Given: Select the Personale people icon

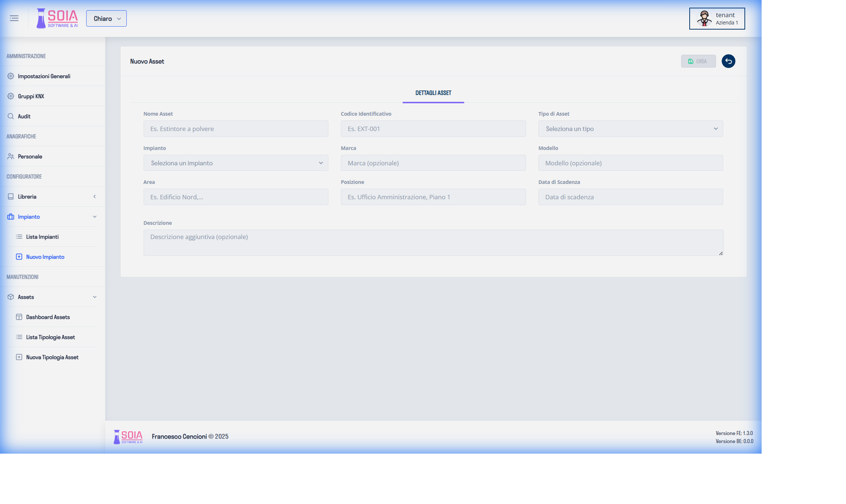Looking at the screenshot, I should 10,156.
